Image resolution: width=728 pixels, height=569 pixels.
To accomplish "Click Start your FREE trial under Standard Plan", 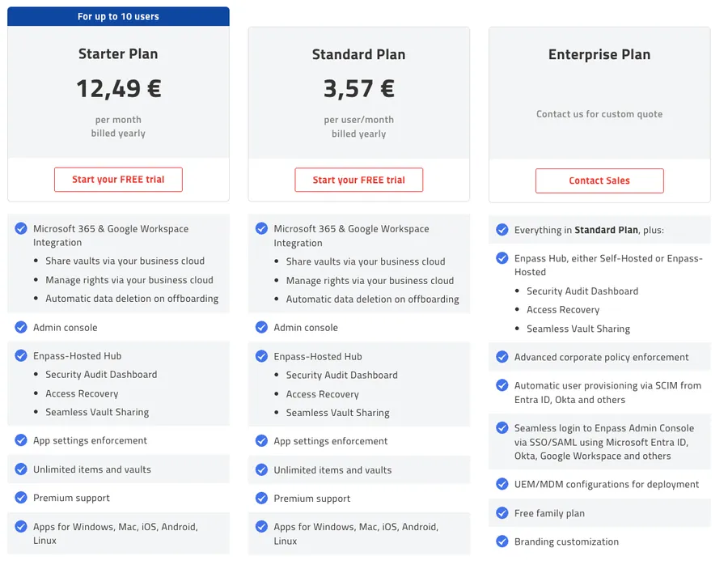I will pyautogui.click(x=359, y=180).
